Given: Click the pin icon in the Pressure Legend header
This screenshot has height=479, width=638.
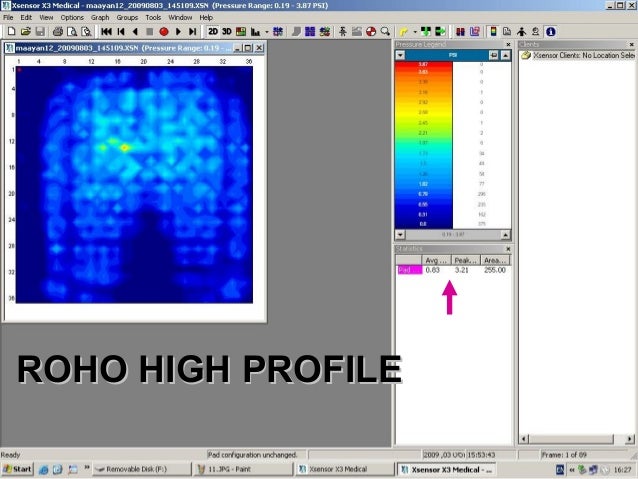Looking at the screenshot, I should click(x=494, y=55).
